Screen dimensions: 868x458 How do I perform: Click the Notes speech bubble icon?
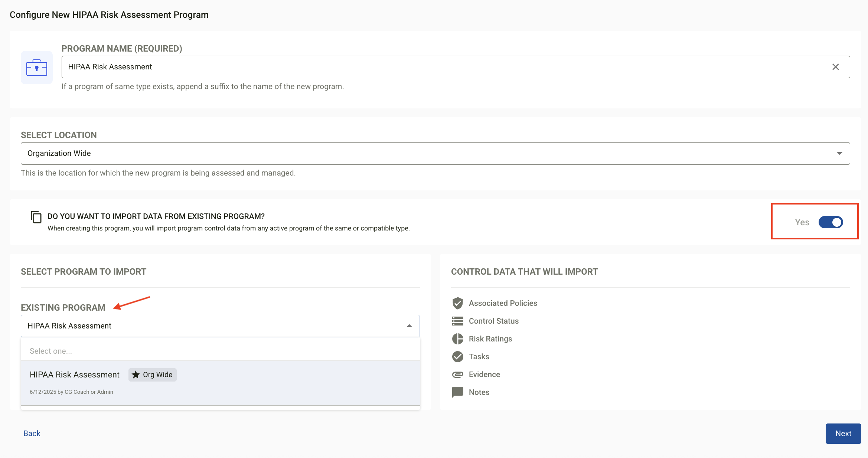(x=457, y=392)
